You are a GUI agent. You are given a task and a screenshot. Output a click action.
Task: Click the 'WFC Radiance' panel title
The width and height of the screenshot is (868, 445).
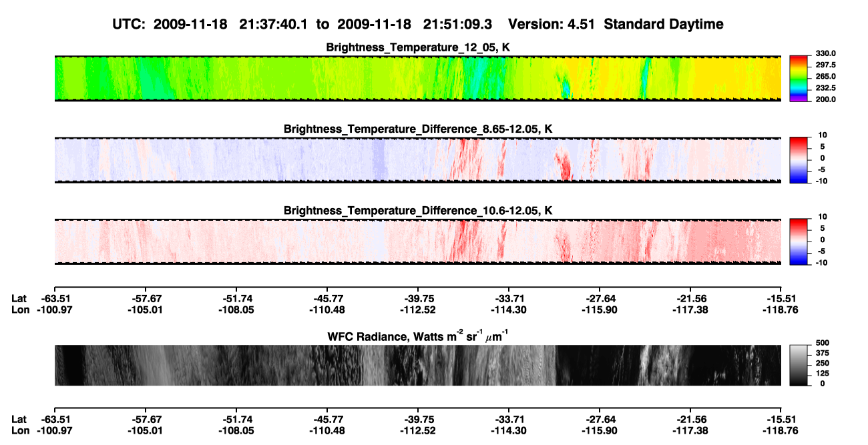pos(418,336)
